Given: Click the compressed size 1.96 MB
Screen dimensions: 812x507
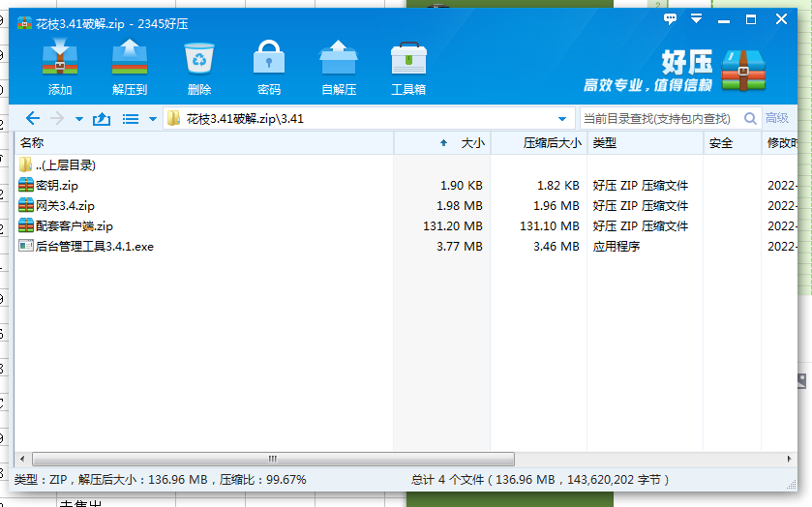Looking at the screenshot, I should (x=556, y=206).
